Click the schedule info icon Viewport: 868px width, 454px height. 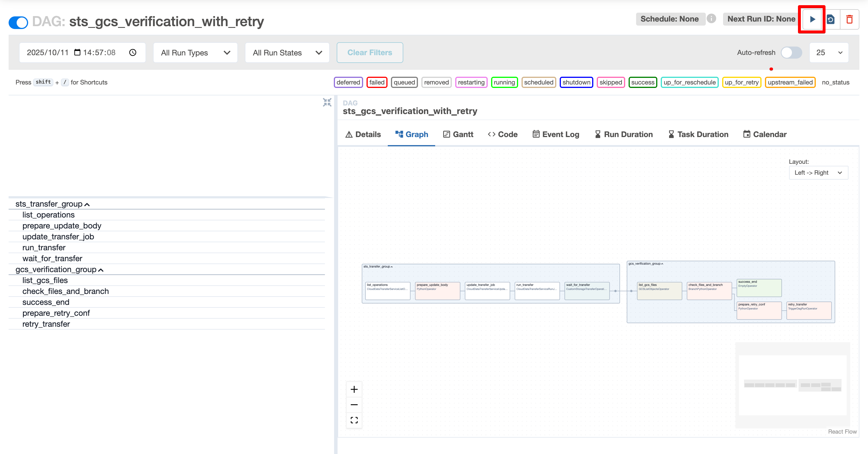pos(711,19)
